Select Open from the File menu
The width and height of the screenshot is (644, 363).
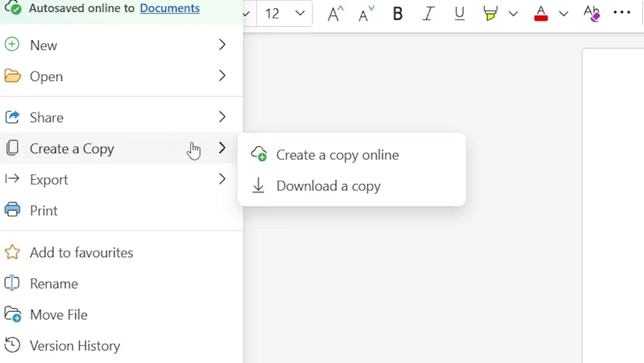tap(121, 76)
